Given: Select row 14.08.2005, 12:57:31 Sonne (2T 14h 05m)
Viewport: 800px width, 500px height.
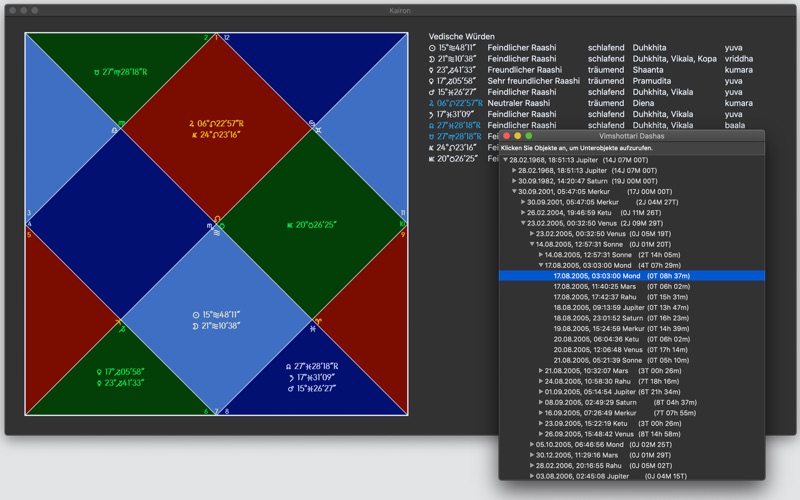Looking at the screenshot, I should [632, 255].
